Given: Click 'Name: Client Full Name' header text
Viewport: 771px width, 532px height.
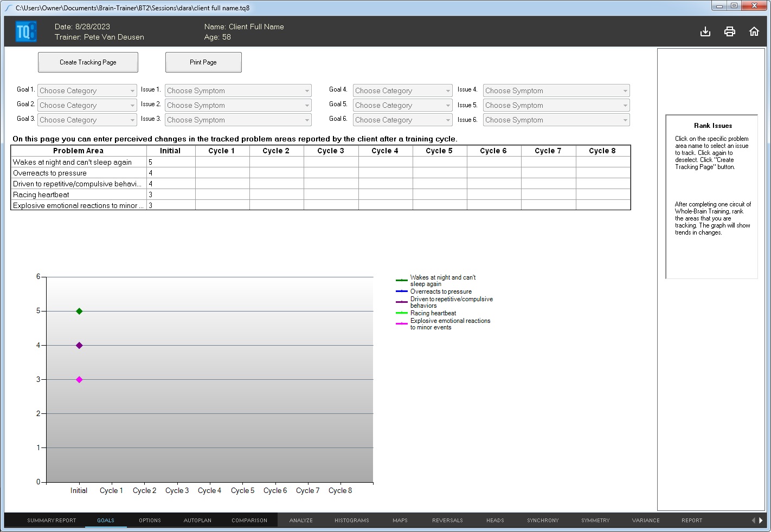Looking at the screenshot, I should (244, 27).
